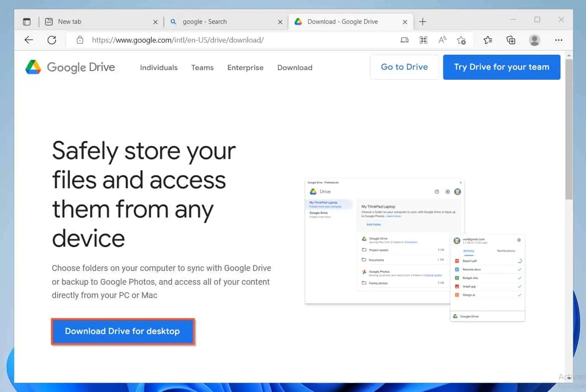Click the vertical page scrollbar thumb
Viewport: 586px width, 392px height.
(x=569, y=129)
